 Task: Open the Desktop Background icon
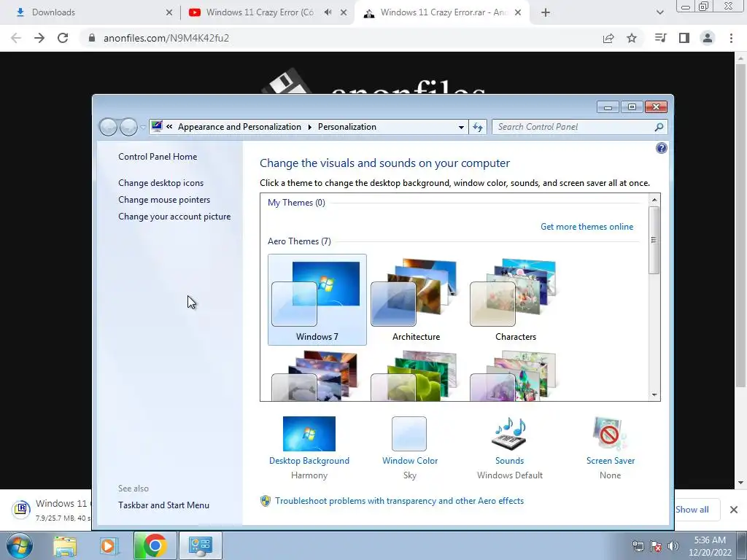coord(309,434)
